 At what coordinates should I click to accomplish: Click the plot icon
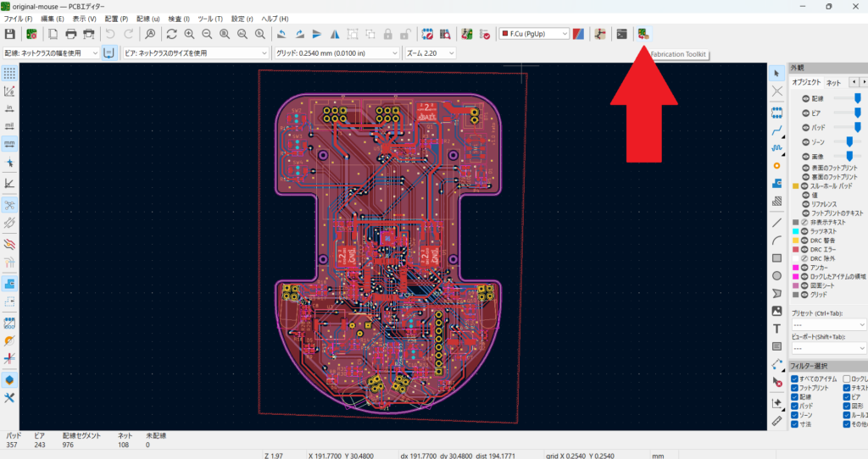[x=88, y=34]
